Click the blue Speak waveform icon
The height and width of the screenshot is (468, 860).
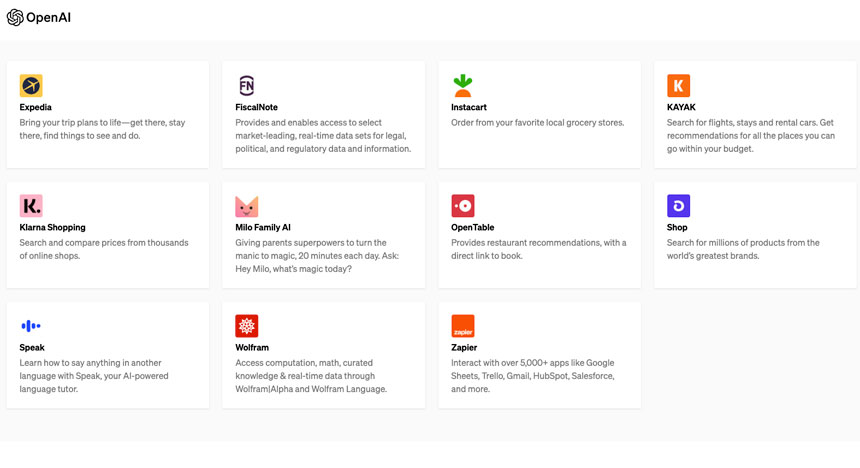click(31, 326)
